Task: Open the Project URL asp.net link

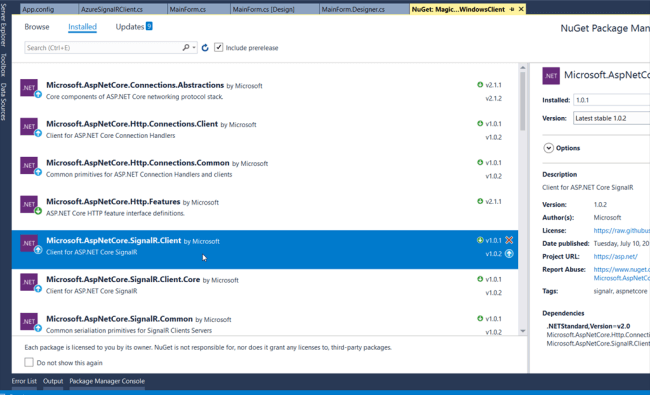Action: [x=615, y=257]
